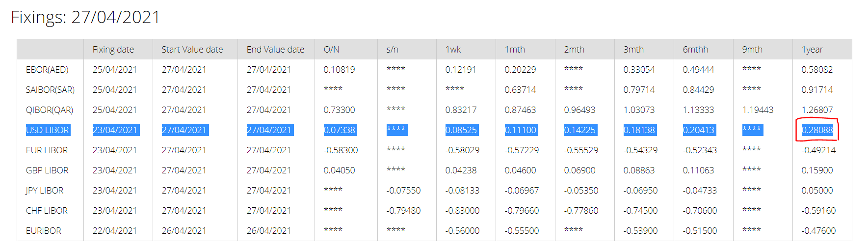Click the 2mth column header
The width and height of the screenshot is (868, 251).
[574, 50]
